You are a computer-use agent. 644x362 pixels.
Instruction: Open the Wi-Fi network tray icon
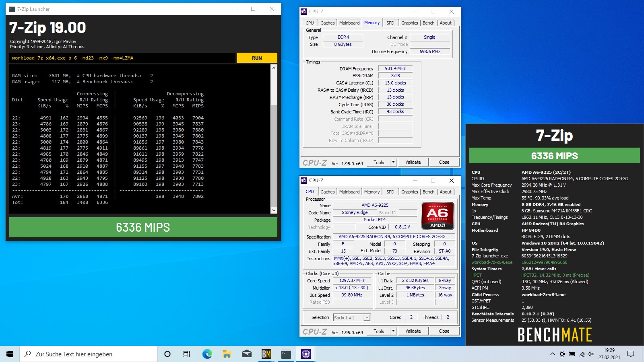click(582, 354)
